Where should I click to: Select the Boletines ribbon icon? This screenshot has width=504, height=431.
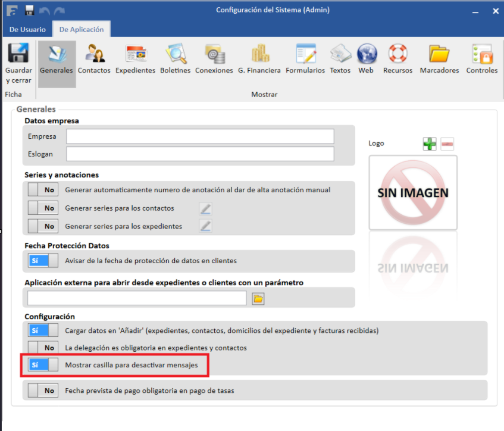click(175, 60)
